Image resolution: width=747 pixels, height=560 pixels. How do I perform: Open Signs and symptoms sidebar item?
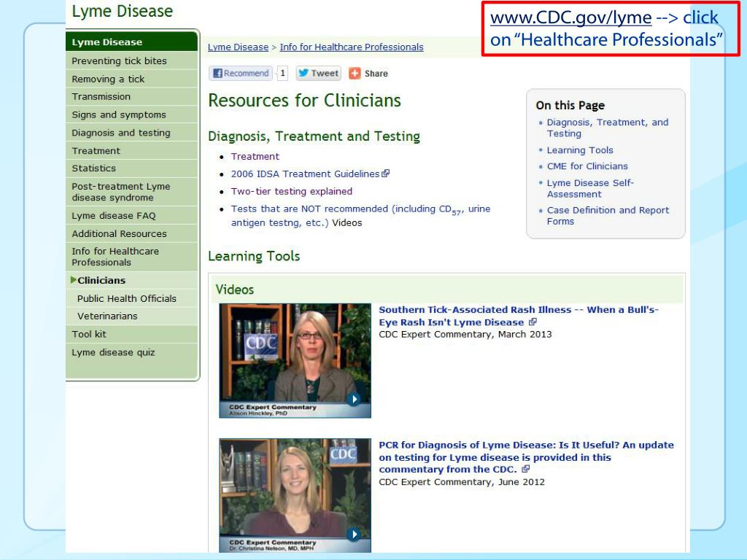click(131, 114)
